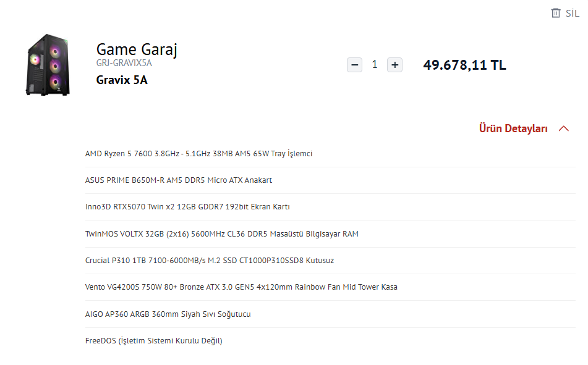The image size is (588, 365).
Task: Select the ASUS PRIME B650M-R Anakart row
Action: pyautogui.click(x=330, y=180)
